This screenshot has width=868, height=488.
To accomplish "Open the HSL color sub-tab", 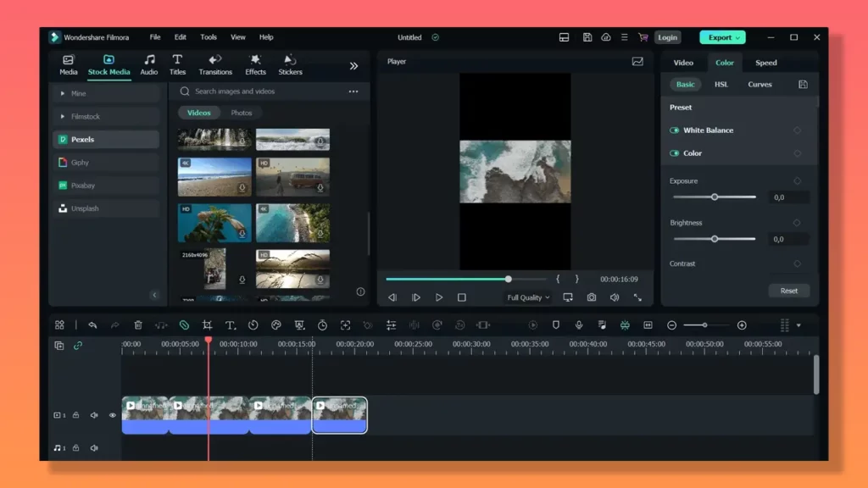I will [721, 85].
